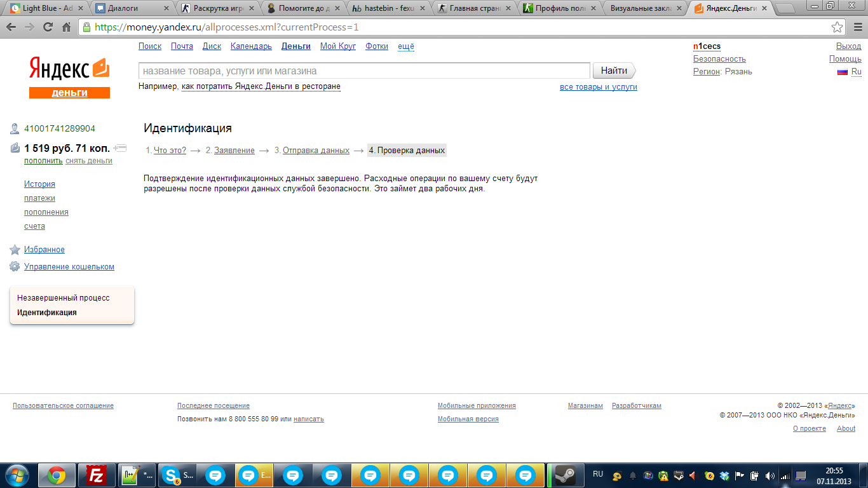Click the star icon next to Избранное

pos(15,250)
